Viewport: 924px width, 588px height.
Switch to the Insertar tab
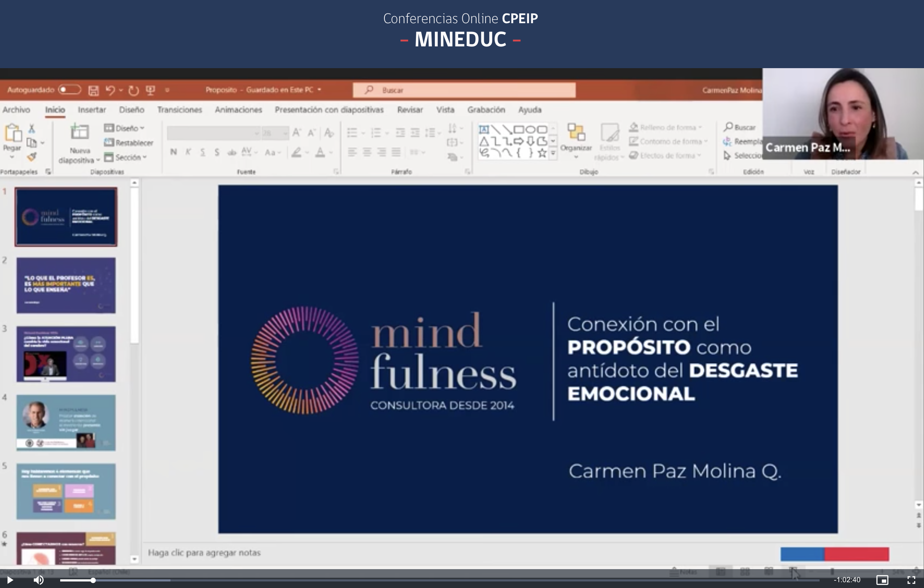[x=92, y=110]
